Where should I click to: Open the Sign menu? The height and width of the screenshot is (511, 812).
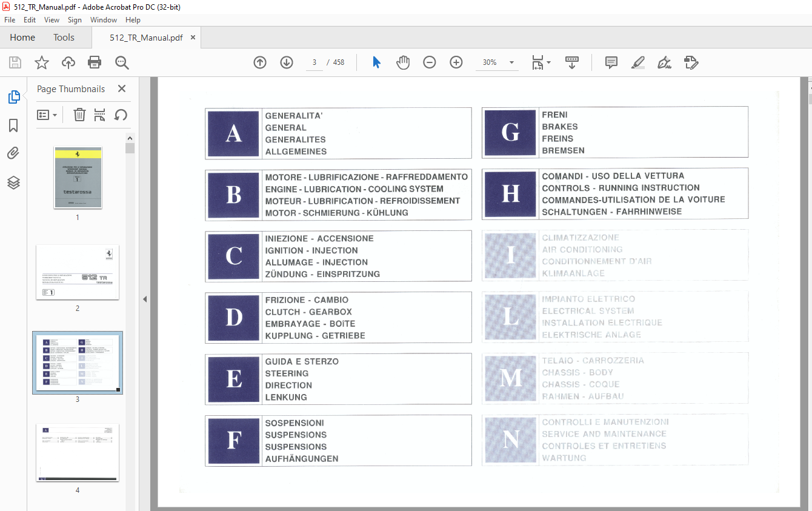[75, 20]
